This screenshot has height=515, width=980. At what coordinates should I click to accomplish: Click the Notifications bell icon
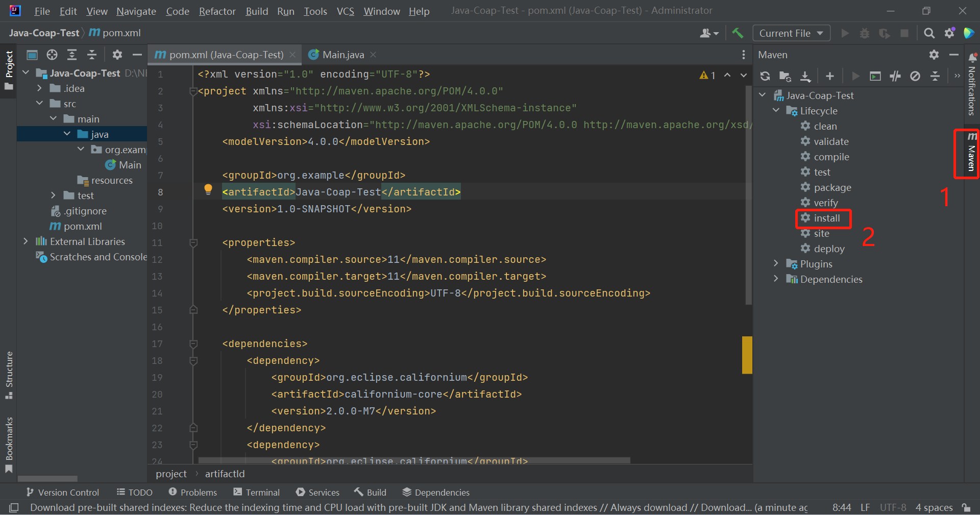(x=972, y=57)
